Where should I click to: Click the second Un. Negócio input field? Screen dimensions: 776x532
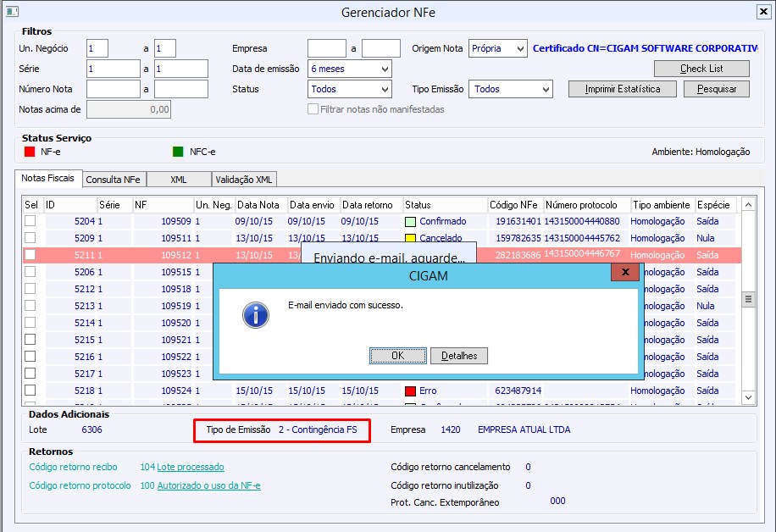pos(165,48)
